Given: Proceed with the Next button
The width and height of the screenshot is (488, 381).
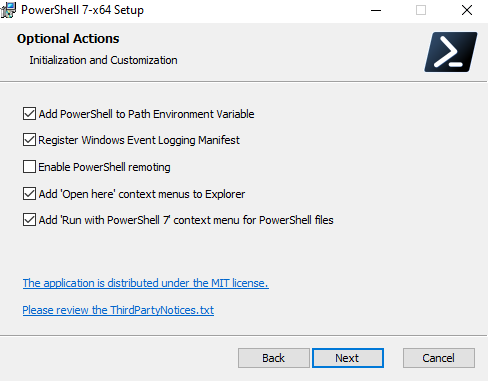Looking at the screenshot, I should pyautogui.click(x=348, y=358).
